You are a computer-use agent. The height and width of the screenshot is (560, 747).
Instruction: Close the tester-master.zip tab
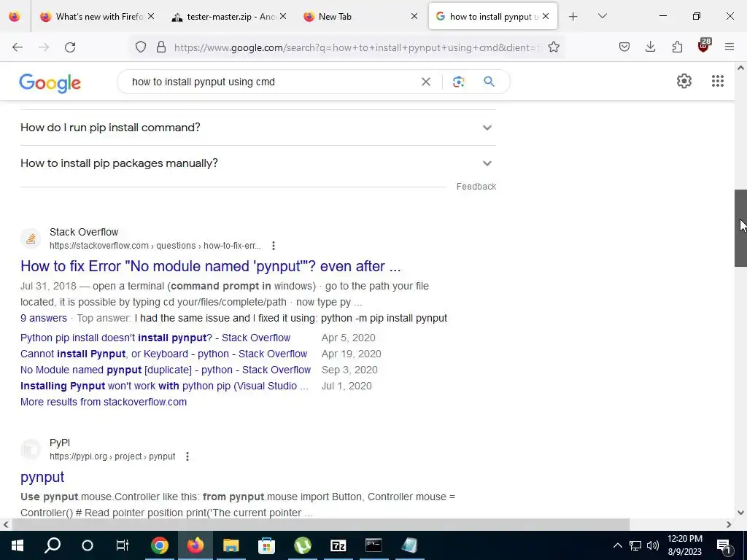(283, 16)
